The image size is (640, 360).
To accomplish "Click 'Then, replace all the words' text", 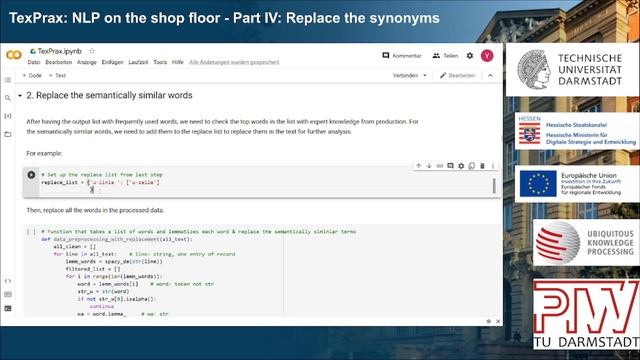I will pyautogui.click(x=95, y=210).
